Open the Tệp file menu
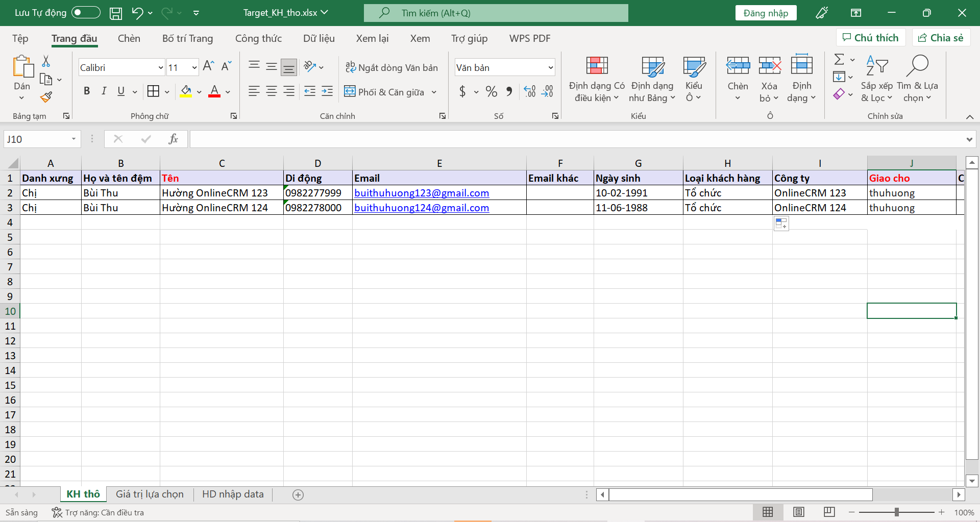Screen dimensions: 980x522 pos(20,38)
